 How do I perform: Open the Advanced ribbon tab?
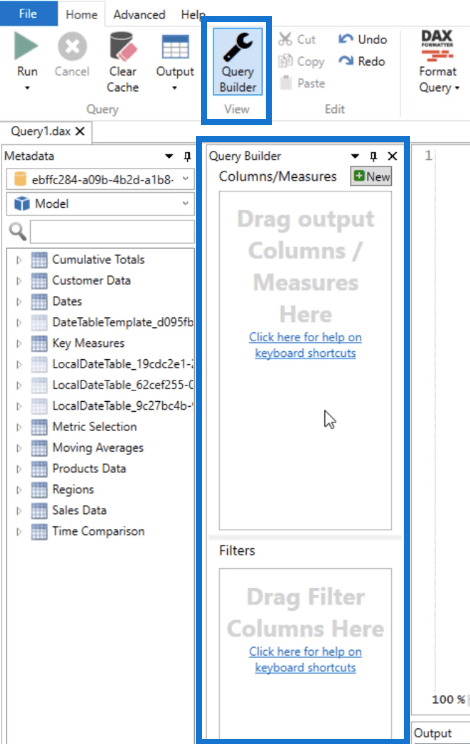139,15
